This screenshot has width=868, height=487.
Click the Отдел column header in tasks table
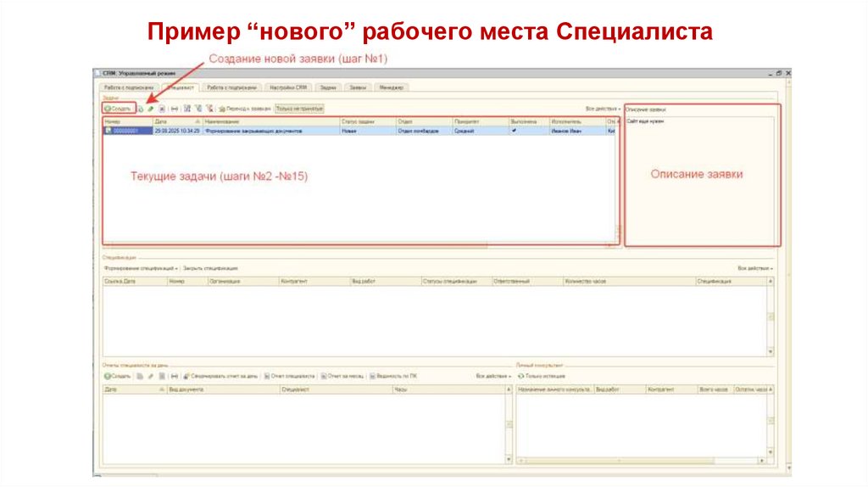pos(425,121)
